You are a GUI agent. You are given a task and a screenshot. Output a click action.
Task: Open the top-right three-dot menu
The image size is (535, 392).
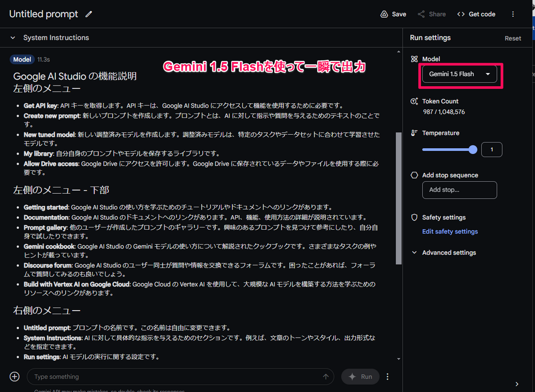pos(513,14)
